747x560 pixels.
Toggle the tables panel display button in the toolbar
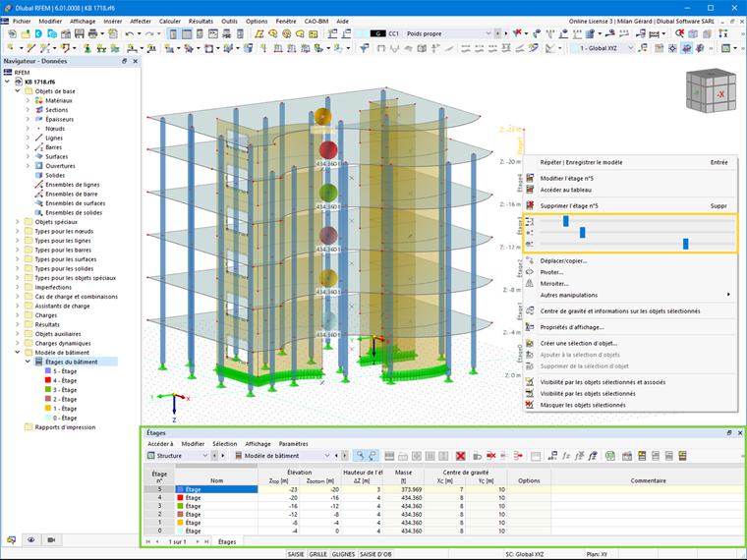pos(187,33)
